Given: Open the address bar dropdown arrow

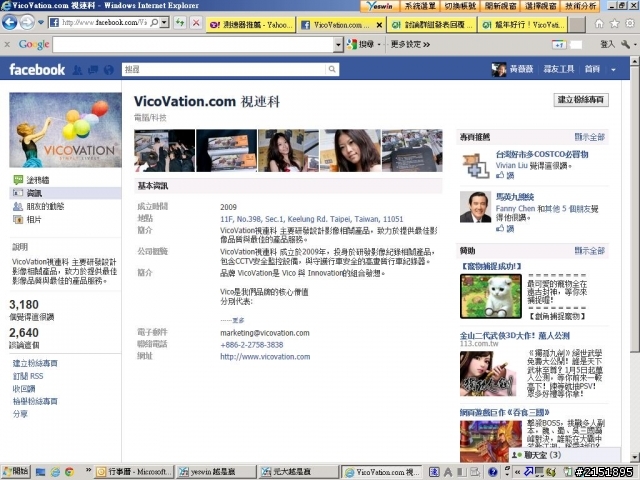Looking at the screenshot, I should pos(164,22).
